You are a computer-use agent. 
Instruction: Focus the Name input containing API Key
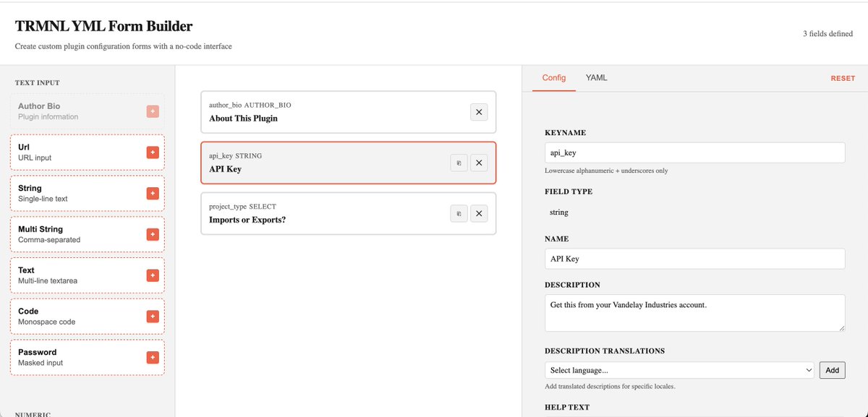click(694, 259)
